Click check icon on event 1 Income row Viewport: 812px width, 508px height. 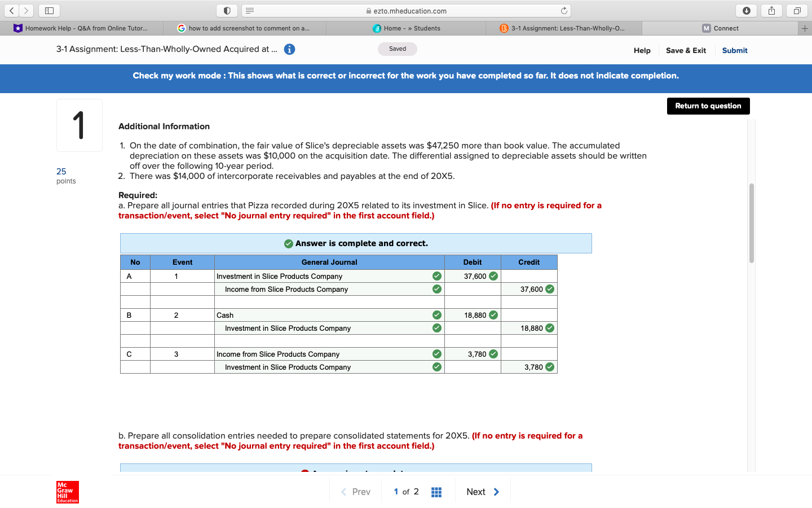pyautogui.click(x=437, y=289)
